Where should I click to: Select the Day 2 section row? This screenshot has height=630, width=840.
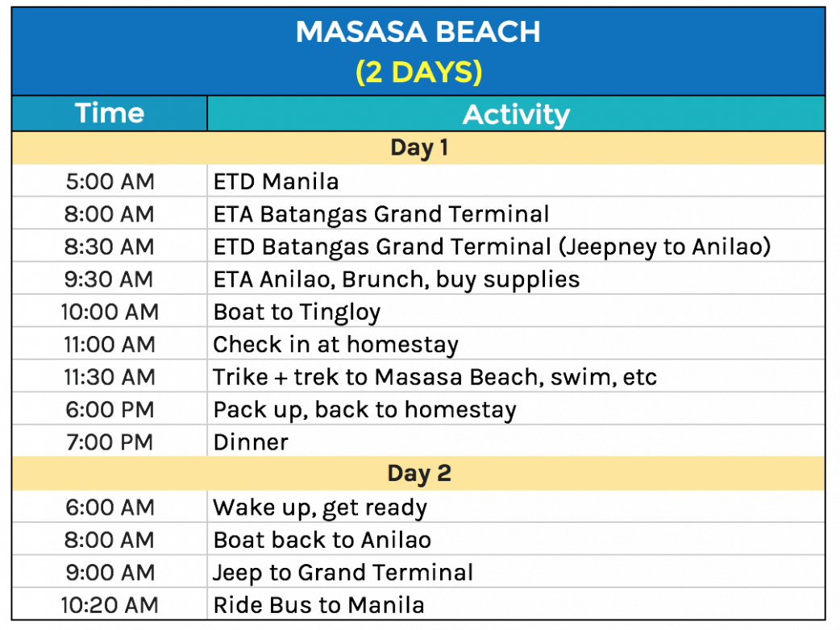point(418,474)
